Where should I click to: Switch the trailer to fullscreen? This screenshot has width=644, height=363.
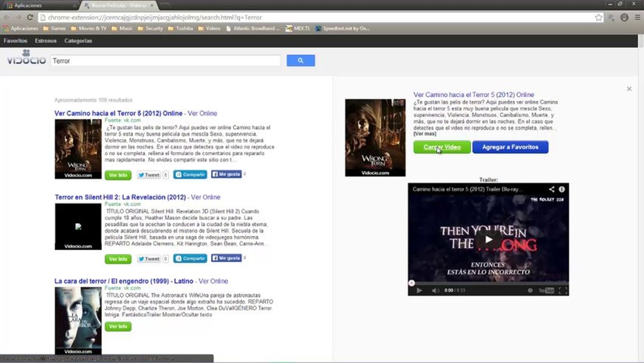click(x=563, y=290)
